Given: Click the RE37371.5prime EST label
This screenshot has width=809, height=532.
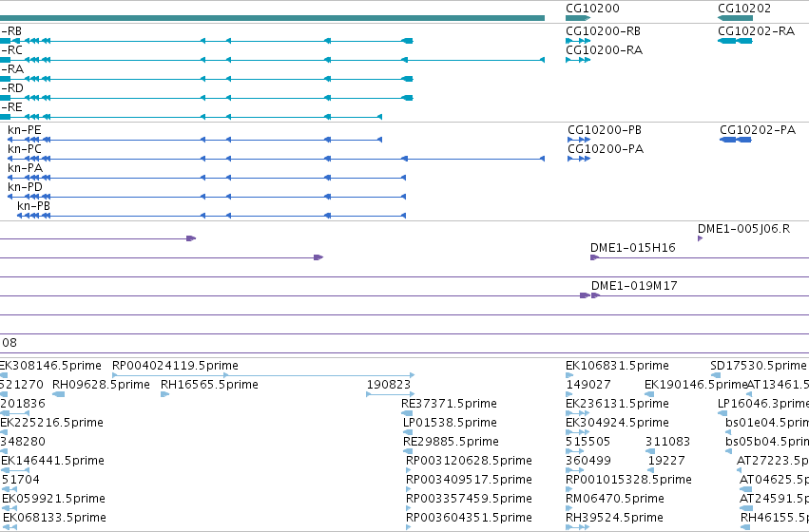Looking at the screenshot, I should (x=449, y=403).
